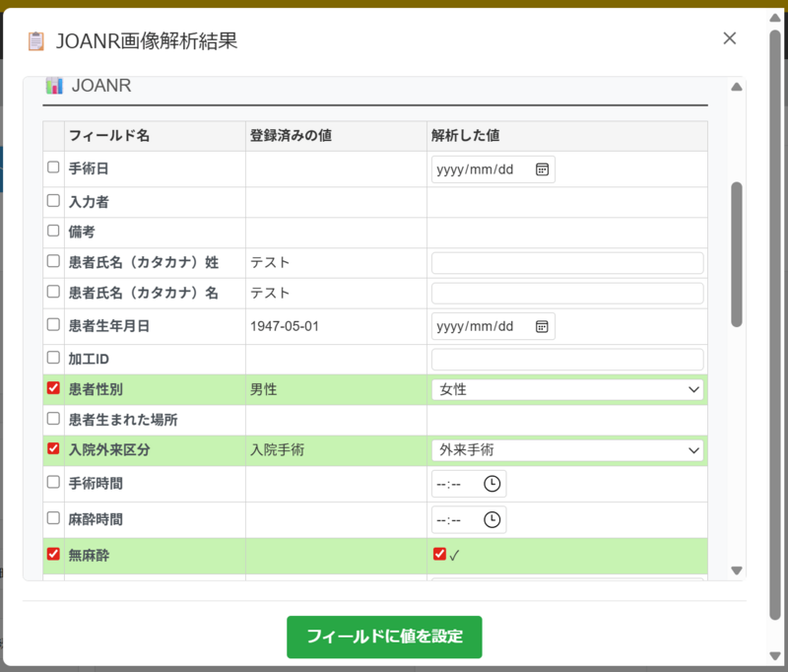Click フィールドに値を設定 button
Viewport: 788px width, 672px height.
point(384,637)
